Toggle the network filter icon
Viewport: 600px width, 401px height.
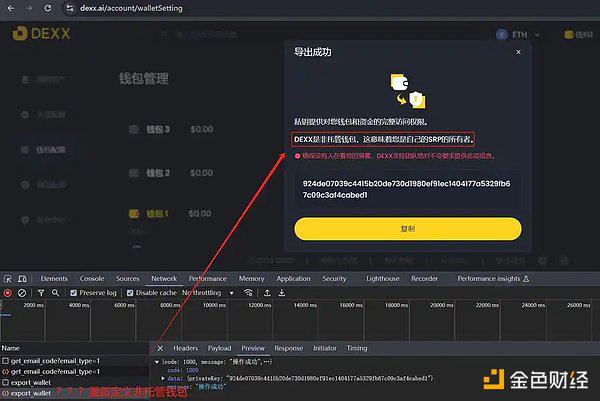(41, 293)
